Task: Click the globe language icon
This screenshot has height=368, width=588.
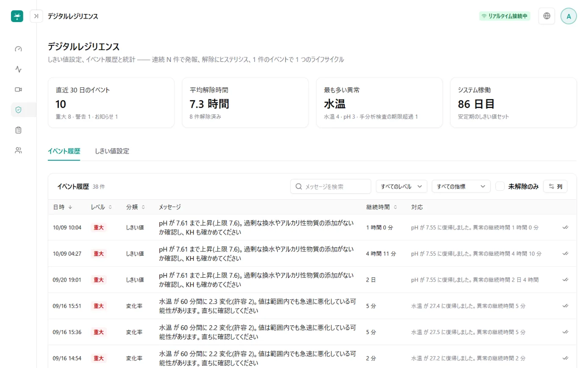Action: tap(546, 16)
